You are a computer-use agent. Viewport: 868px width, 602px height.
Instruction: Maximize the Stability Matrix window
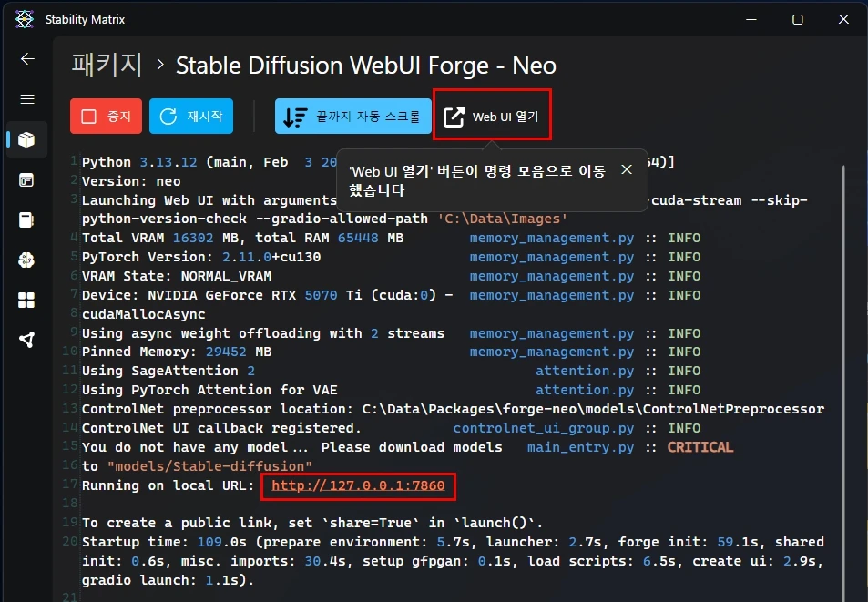(x=797, y=19)
